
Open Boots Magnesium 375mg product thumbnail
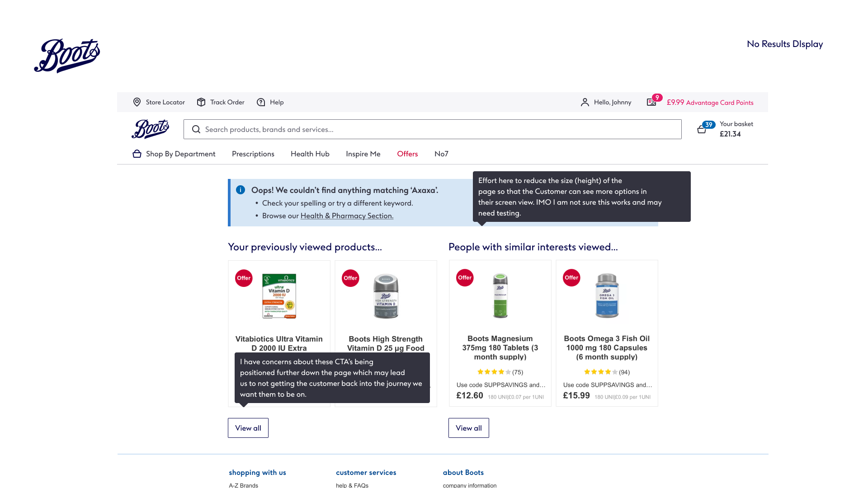500,296
